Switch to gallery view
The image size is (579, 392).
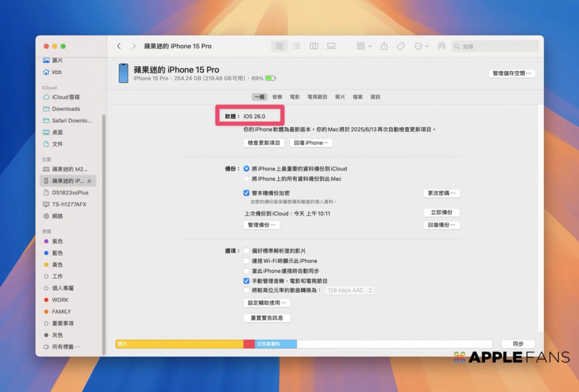pyautogui.click(x=331, y=46)
